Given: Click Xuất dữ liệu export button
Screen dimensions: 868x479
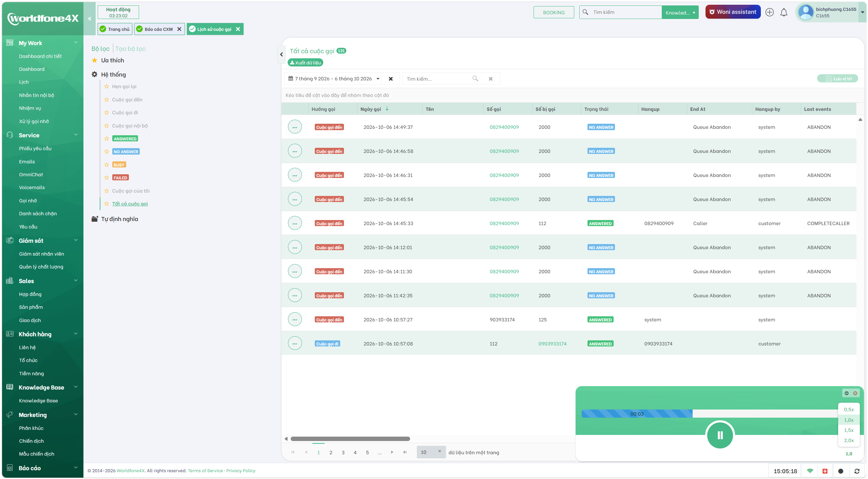Looking at the screenshot, I should point(305,63).
